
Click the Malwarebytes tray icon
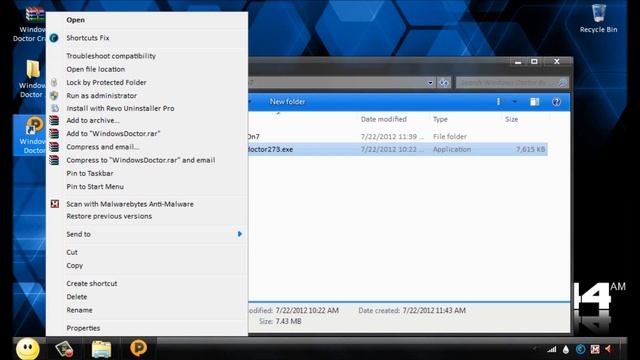coord(595,349)
